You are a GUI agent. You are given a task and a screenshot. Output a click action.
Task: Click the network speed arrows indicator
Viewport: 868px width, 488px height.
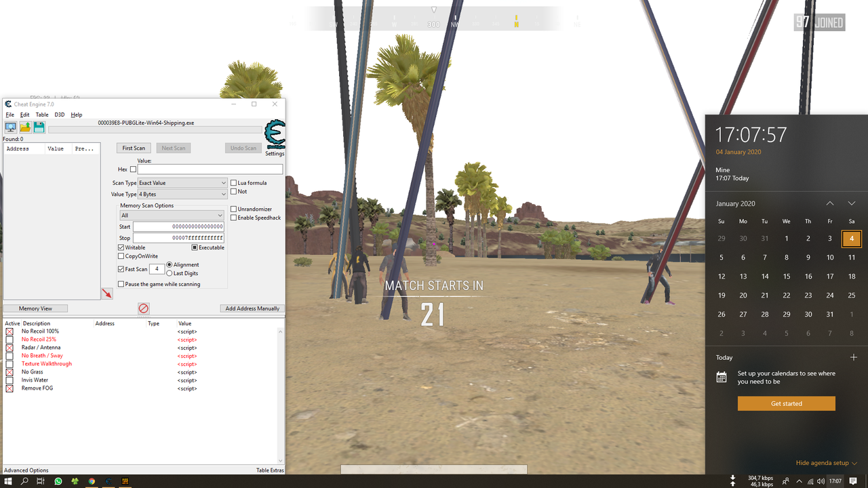click(733, 481)
